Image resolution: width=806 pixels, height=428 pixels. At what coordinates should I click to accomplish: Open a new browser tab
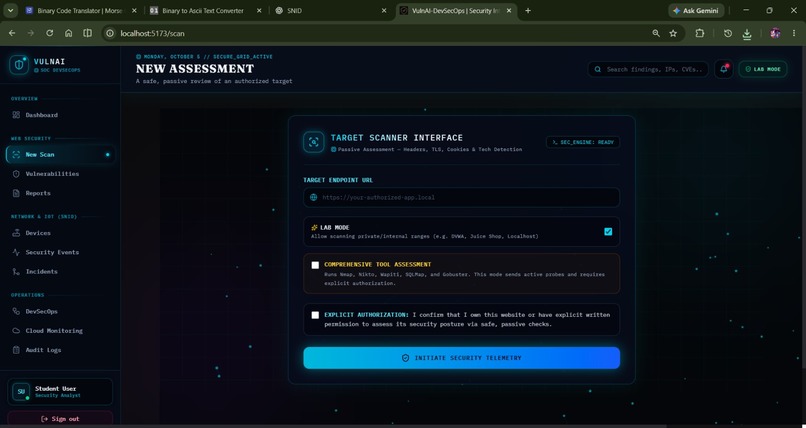pyautogui.click(x=528, y=11)
